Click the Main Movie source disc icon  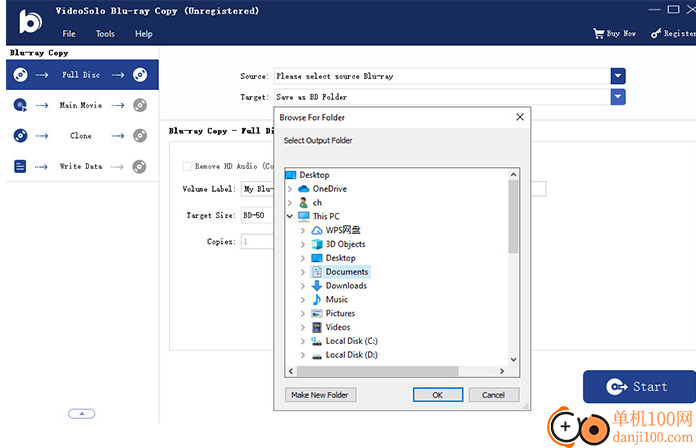20,105
